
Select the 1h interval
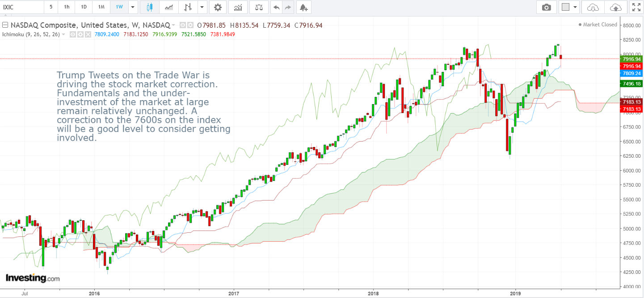coord(67,7)
